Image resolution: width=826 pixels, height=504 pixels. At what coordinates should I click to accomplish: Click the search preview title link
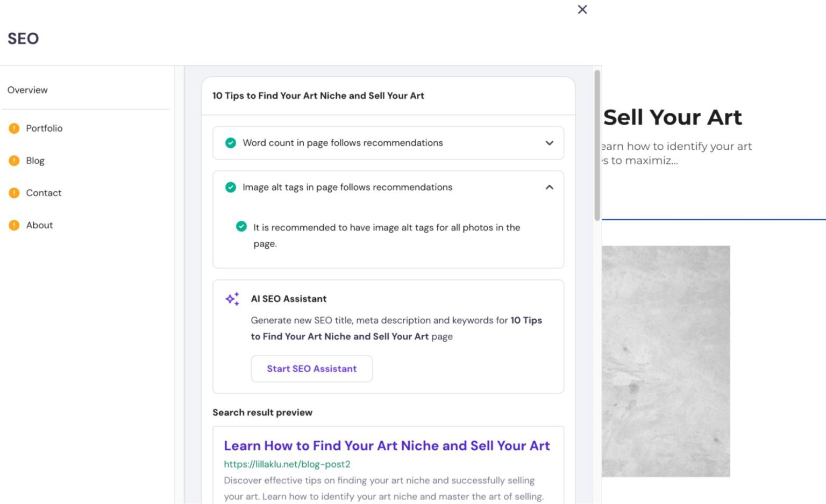click(x=387, y=445)
